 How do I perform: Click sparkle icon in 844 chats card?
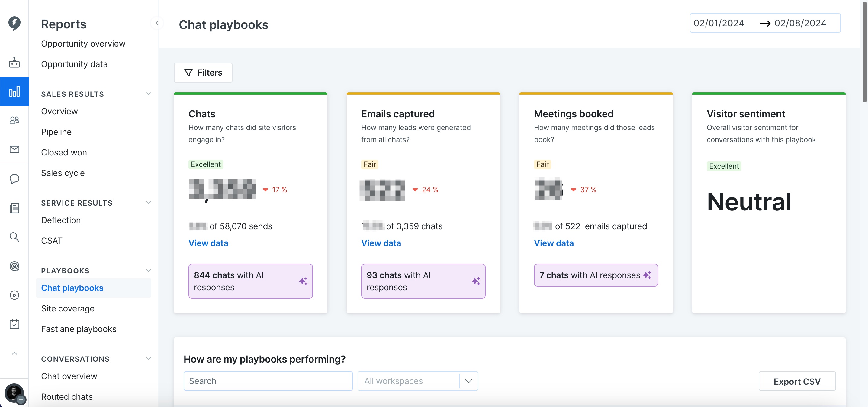[303, 281]
